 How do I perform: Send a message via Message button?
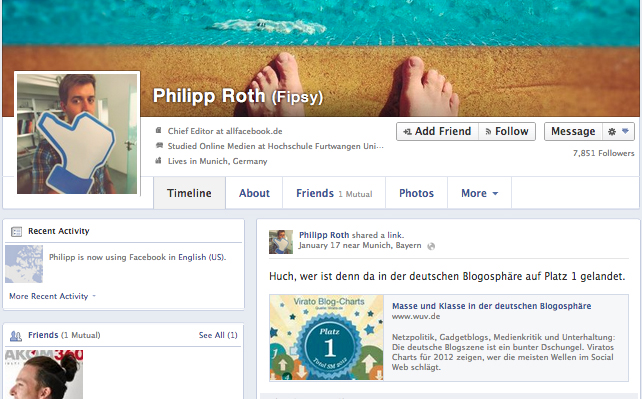573,131
